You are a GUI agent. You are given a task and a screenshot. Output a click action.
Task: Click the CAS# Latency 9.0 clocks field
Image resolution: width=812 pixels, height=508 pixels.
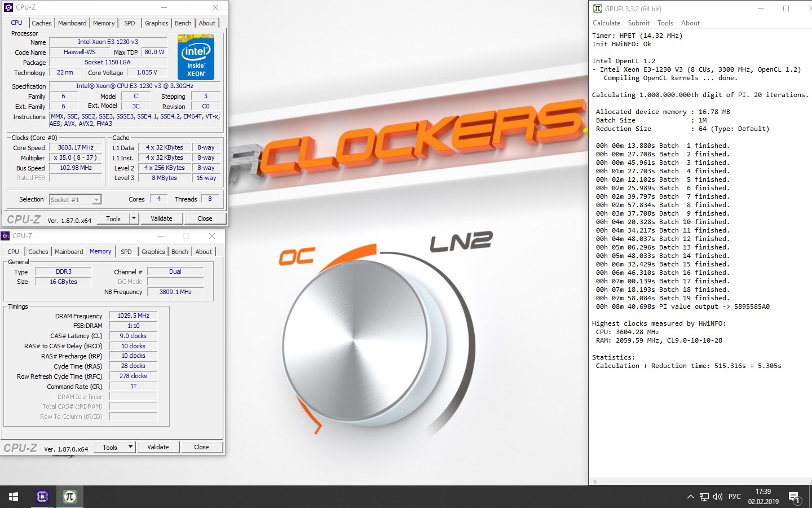[133, 336]
